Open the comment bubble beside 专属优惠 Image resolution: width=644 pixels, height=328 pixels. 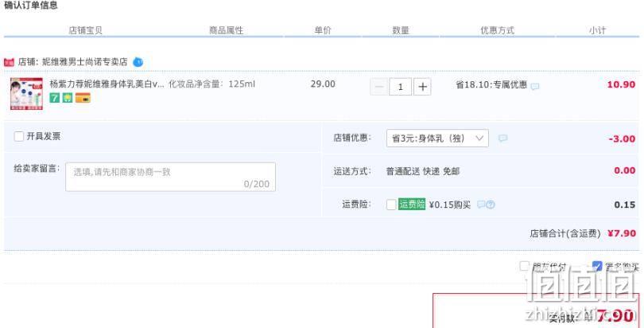[x=535, y=86]
